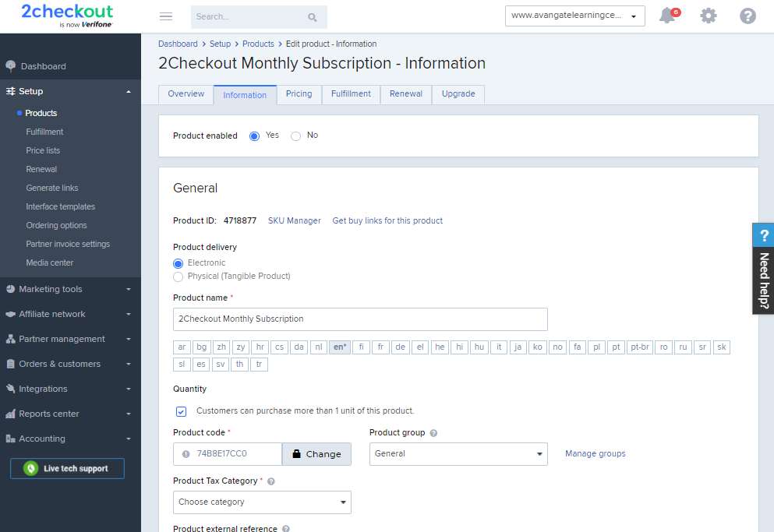
Task: Open Price lists in sidebar
Action: coord(43,150)
